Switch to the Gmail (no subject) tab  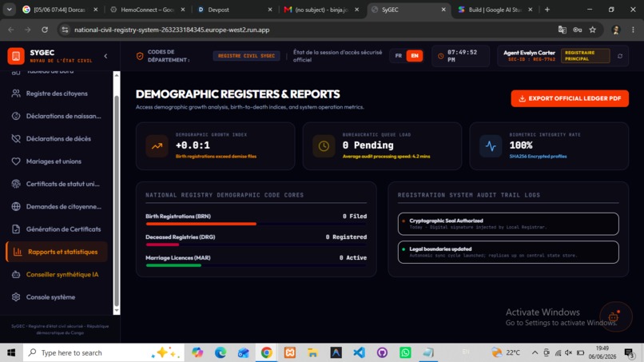[321, 10]
